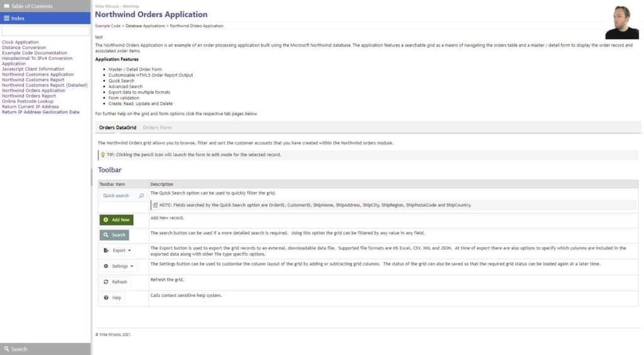
Task: Click the NOTE icon beside Quick Search fields
Action: [x=155, y=205]
